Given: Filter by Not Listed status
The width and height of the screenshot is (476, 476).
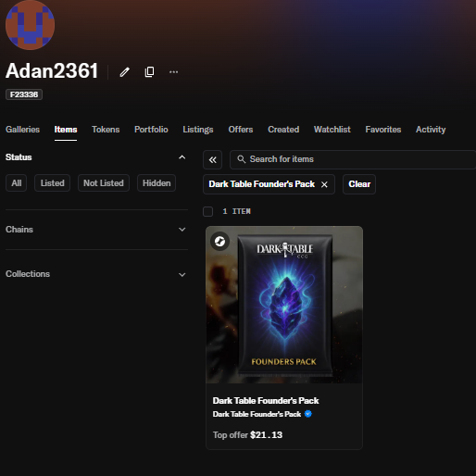Looking at the screenshot, I should 104,183.
